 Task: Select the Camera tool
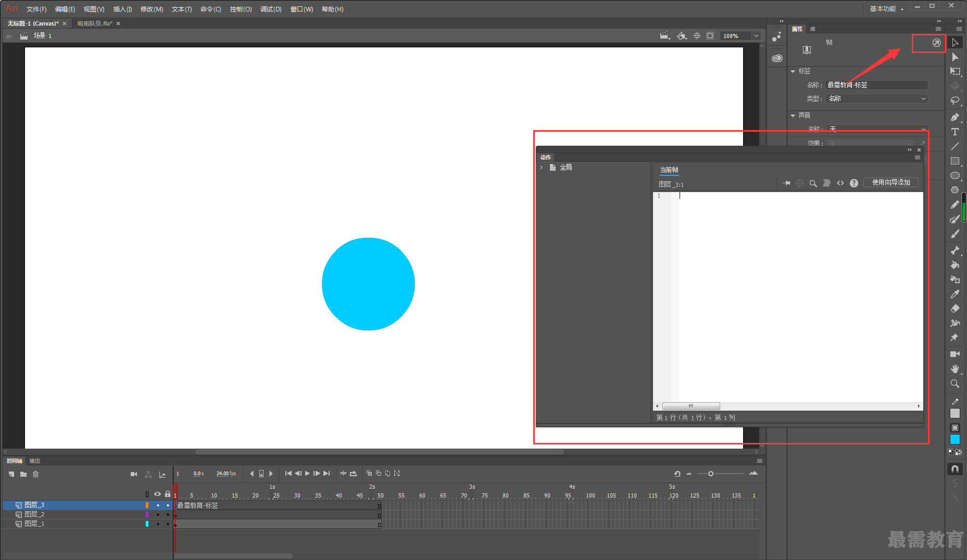tap(955, 354)
